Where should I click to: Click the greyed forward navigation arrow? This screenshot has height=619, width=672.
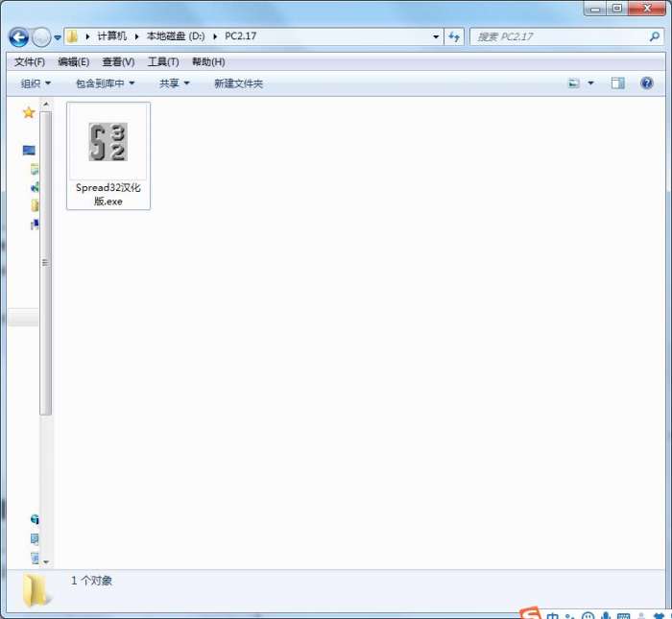(41, 37)
